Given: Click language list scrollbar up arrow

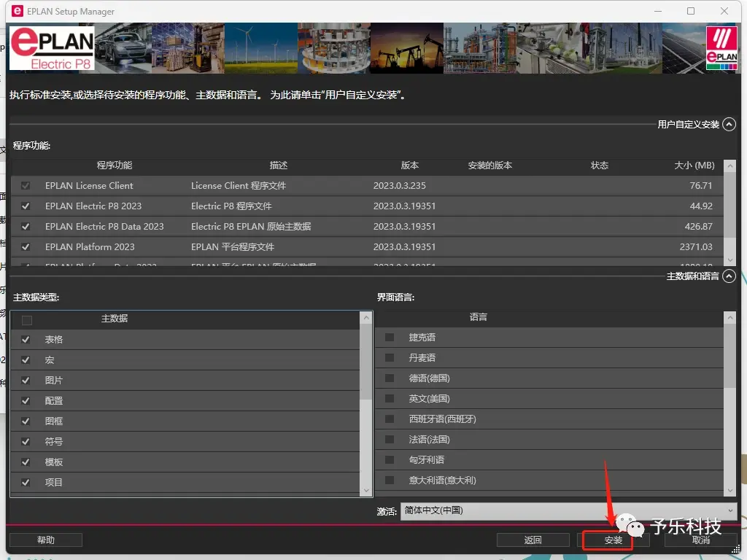Looking at the screenshot, I should coord(729,317).
